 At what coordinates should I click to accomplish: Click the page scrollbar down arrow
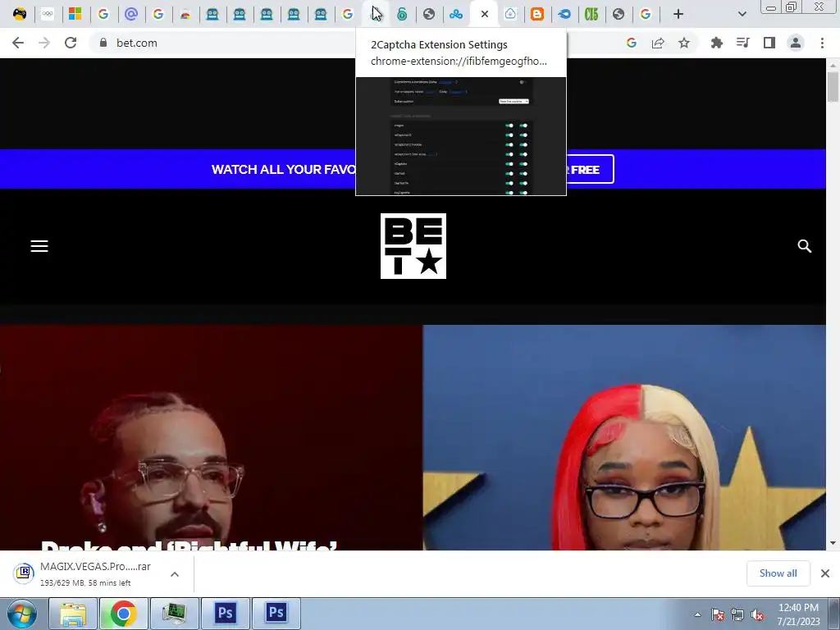833,543
